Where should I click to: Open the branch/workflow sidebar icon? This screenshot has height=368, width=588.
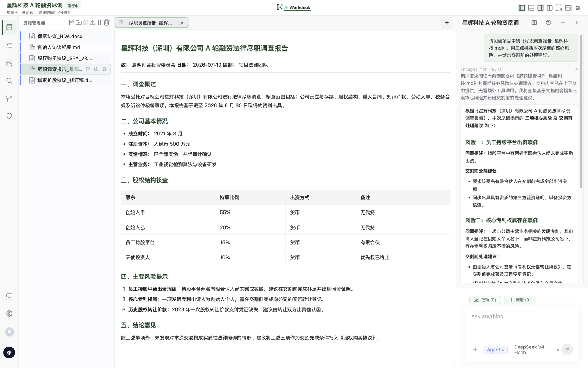coord(9,98)
